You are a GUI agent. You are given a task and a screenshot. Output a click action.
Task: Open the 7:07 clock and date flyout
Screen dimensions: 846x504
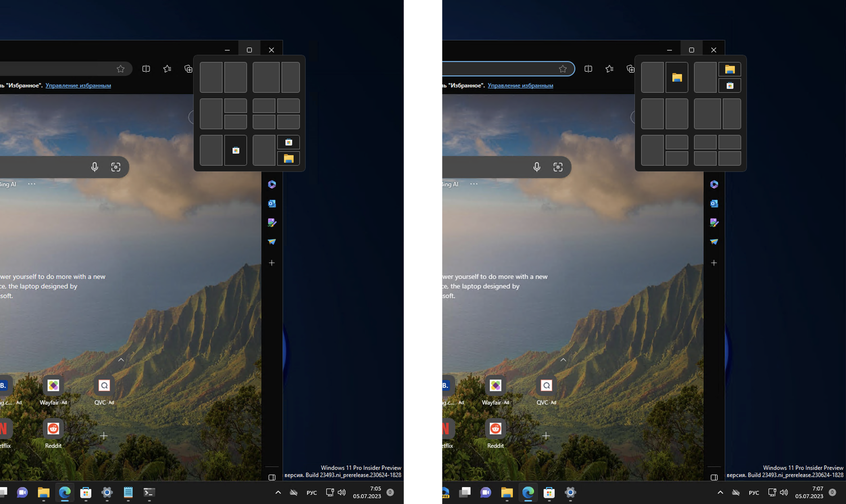809,493
